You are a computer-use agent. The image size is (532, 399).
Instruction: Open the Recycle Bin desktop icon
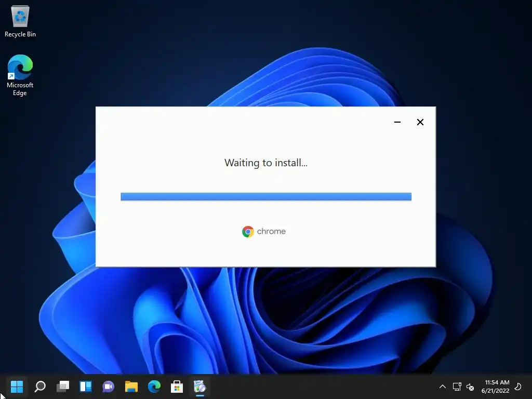click(x=20, y=21)
